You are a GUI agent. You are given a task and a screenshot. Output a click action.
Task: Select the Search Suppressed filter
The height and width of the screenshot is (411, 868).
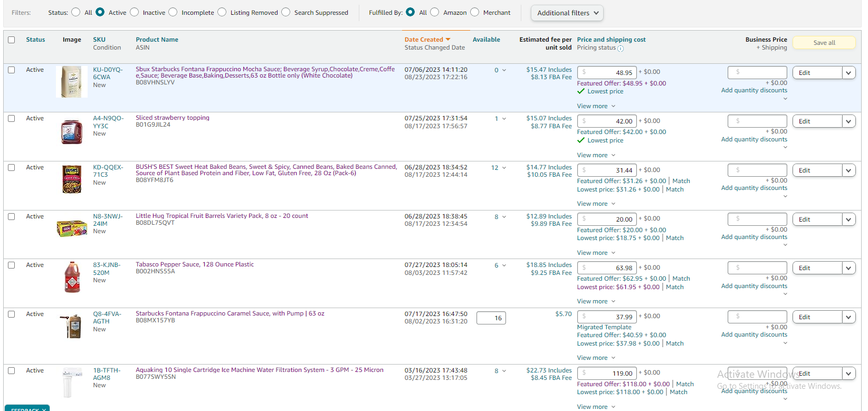click(285, 12)
